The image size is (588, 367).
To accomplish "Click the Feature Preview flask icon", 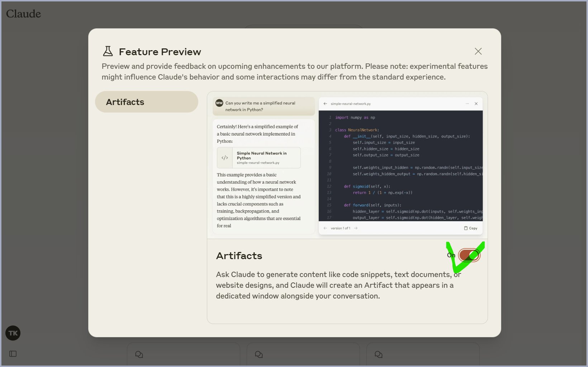I will click(x=108, y=51).
